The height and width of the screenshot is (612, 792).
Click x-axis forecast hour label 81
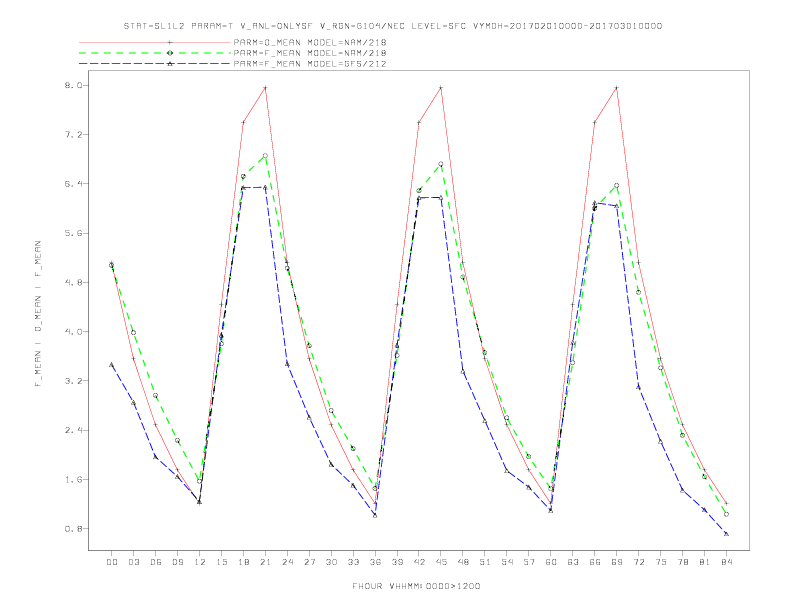(705, 562)
